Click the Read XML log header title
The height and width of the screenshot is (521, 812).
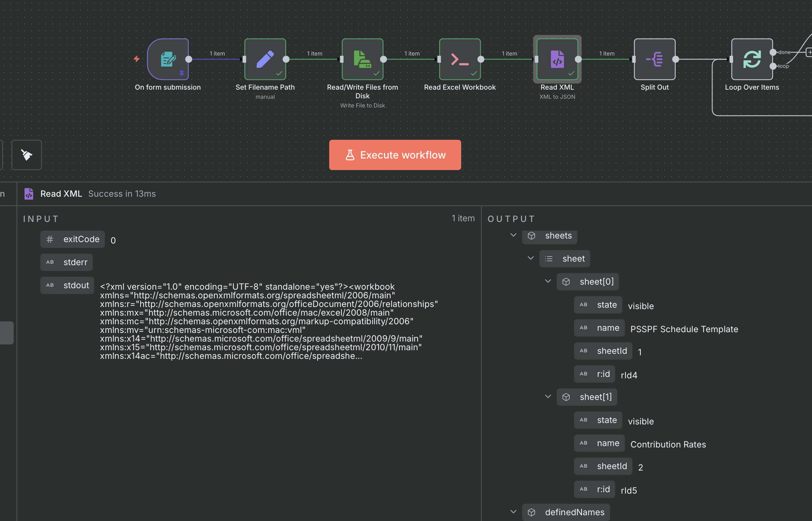[x=61, y=194]
